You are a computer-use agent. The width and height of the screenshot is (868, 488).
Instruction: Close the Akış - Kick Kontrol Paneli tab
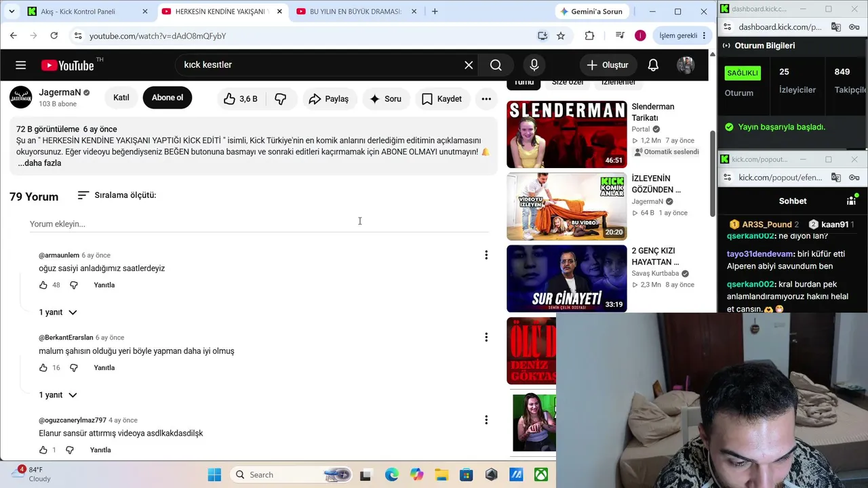tap(144, 12)
